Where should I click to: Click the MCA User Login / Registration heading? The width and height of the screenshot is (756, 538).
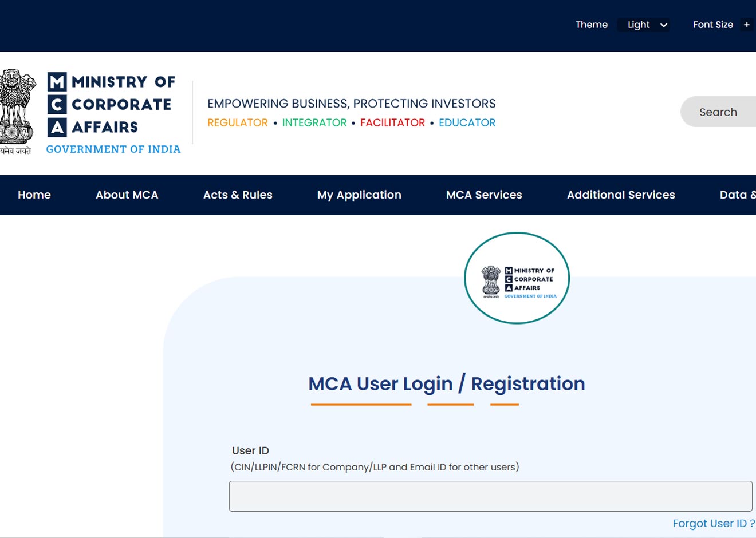pos(447,383)
